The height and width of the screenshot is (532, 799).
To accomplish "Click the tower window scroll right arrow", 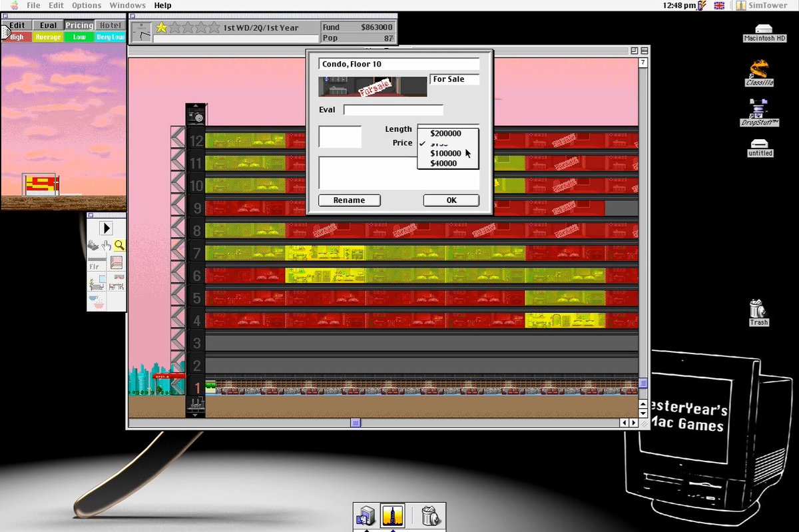I will pos(633,422).
